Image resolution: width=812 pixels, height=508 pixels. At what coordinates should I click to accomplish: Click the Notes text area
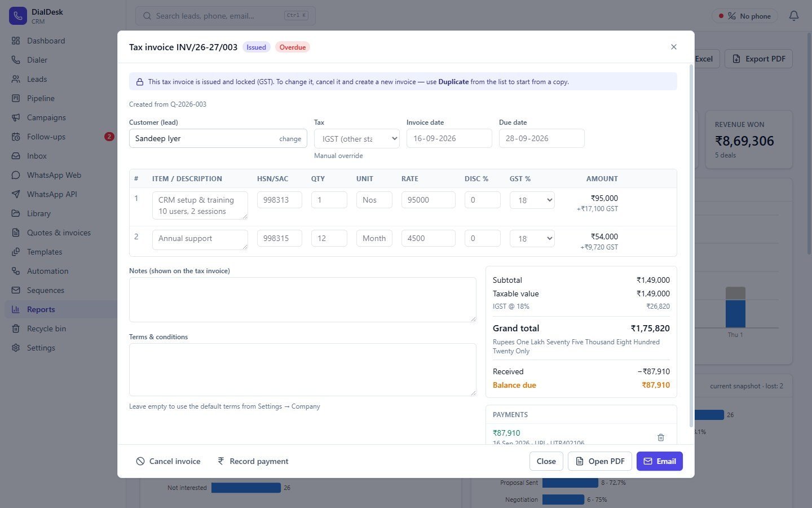[x=303, y=300]
